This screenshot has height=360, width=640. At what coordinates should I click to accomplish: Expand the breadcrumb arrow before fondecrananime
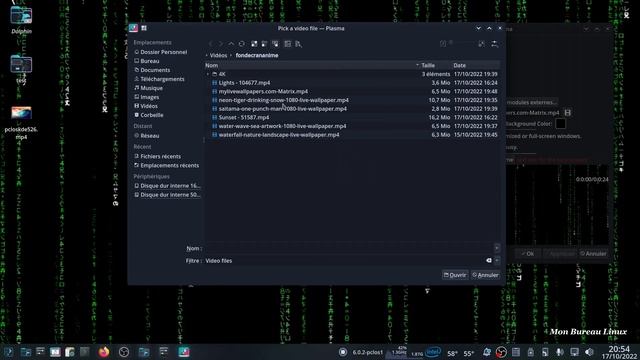pos(231,55)
